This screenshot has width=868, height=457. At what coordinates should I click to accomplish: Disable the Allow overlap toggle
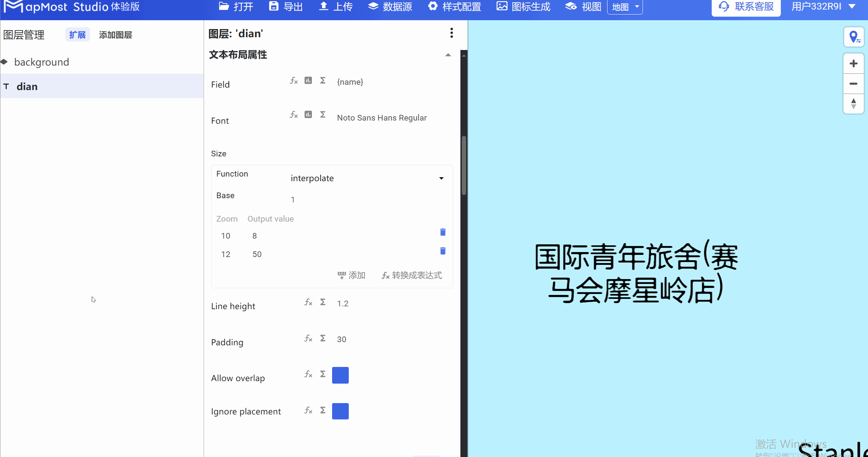pyautogui.click(x=340, y=375)
